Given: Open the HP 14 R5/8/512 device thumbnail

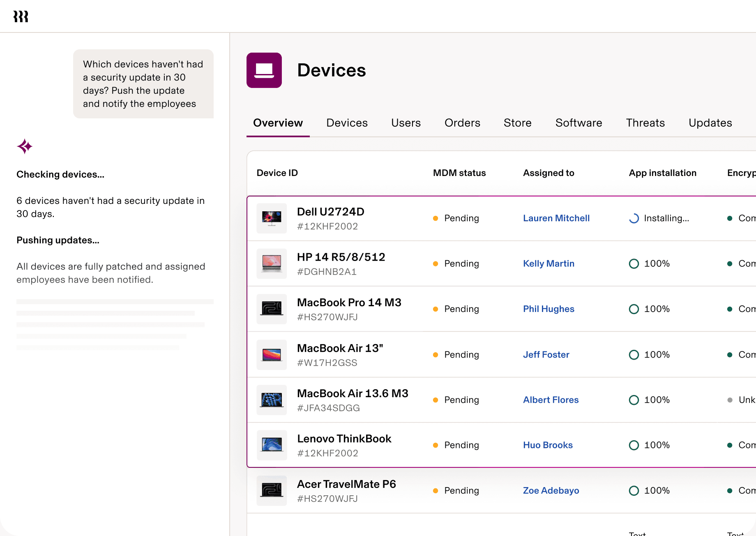Looking at the screenshot, I should coord(272,263).
